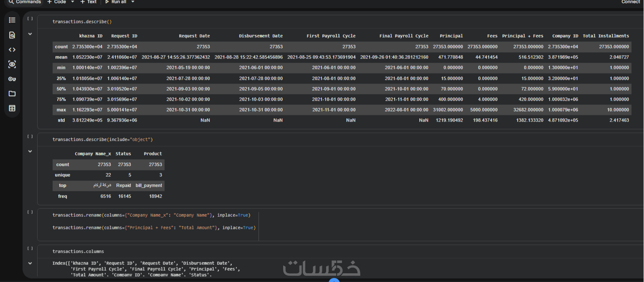Click the freq value 18942
Viewport: 644px width, 282px height.
[x=155, y=196]
